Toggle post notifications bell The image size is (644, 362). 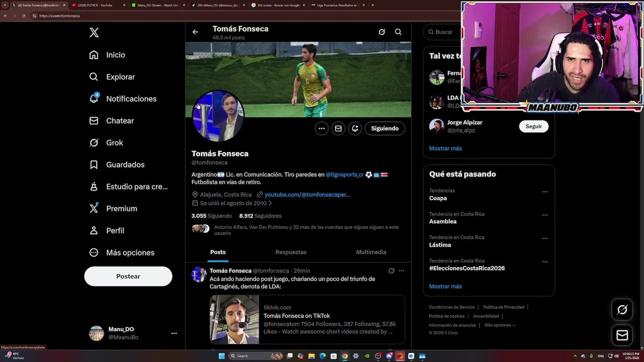click(x=355, y=129)
